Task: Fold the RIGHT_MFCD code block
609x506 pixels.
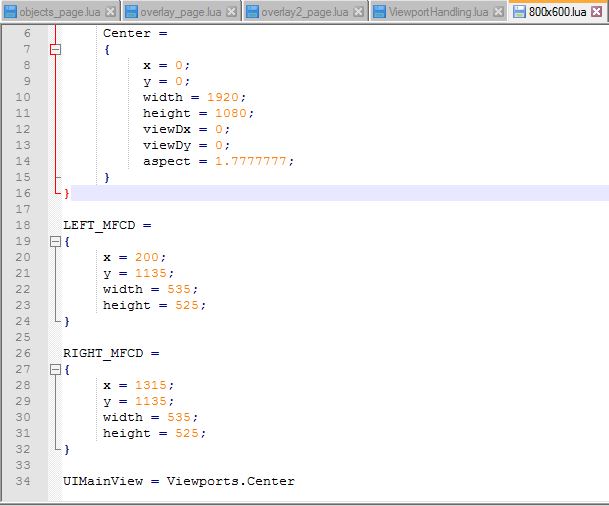Action: click(x=55, y=369)
